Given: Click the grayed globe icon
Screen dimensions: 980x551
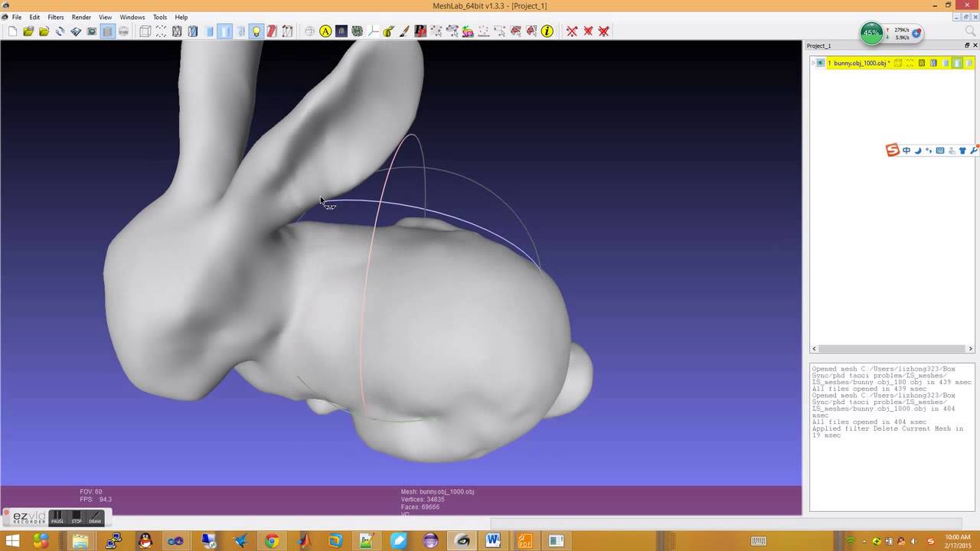Looking at the screenshot, I should tap(310, 31).
